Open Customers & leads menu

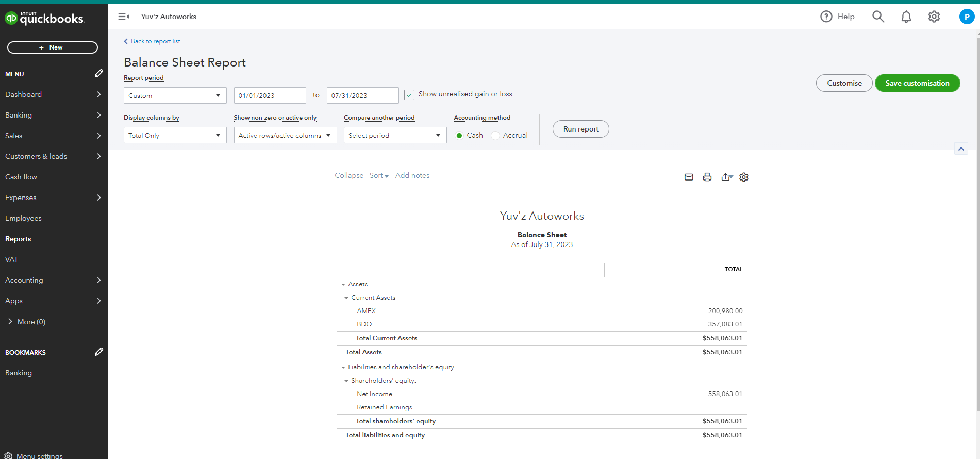[54, 156]
